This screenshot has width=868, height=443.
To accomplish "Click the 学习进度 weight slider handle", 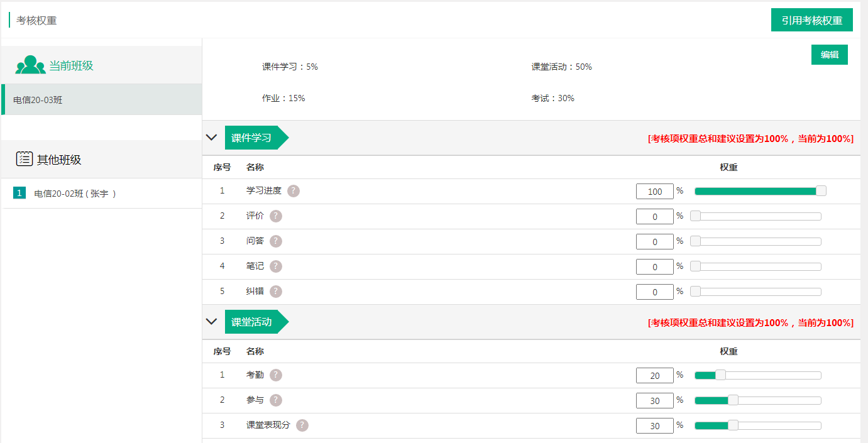I will point(821,191).
